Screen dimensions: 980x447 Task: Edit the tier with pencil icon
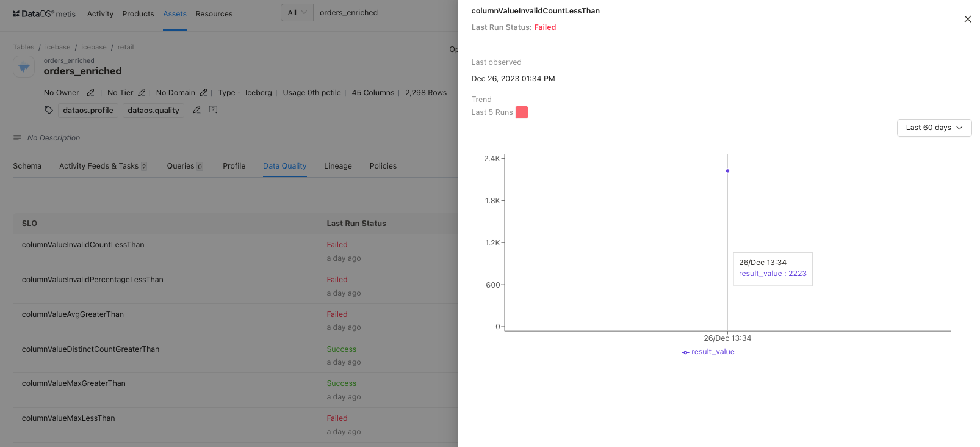coord(142,93)
